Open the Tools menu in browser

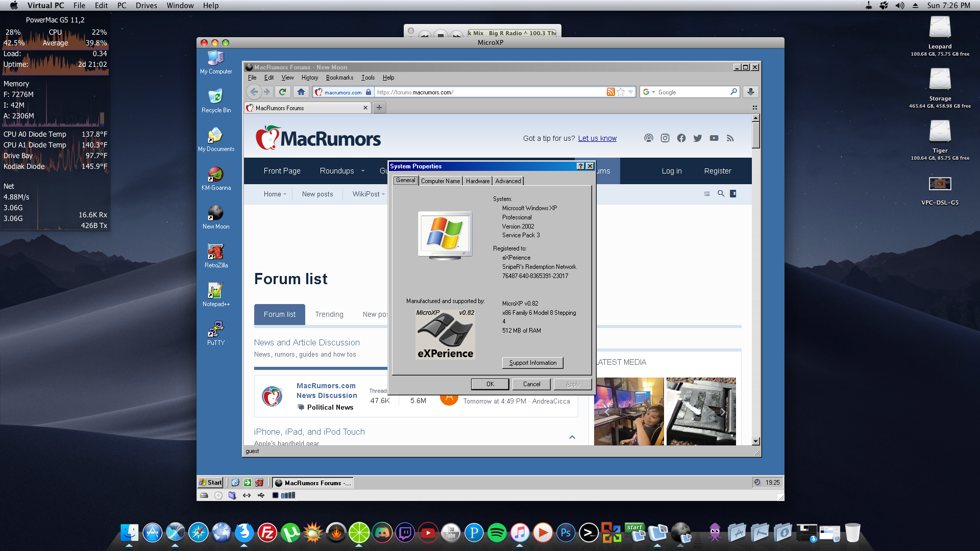[x=368, y=78]
